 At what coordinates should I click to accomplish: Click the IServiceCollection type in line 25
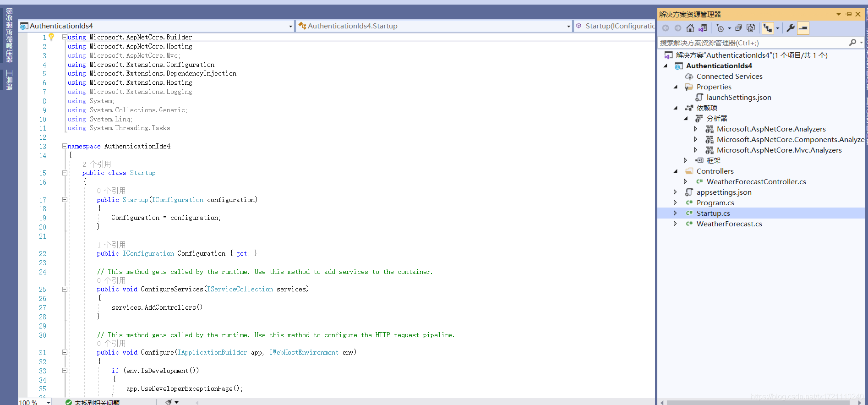click(x=240, y=290)
